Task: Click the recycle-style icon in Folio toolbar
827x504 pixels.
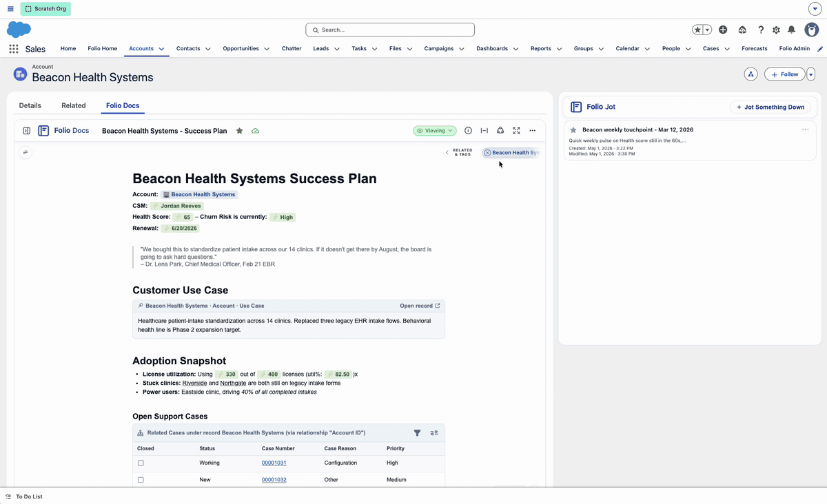Action: pos(500,131)
